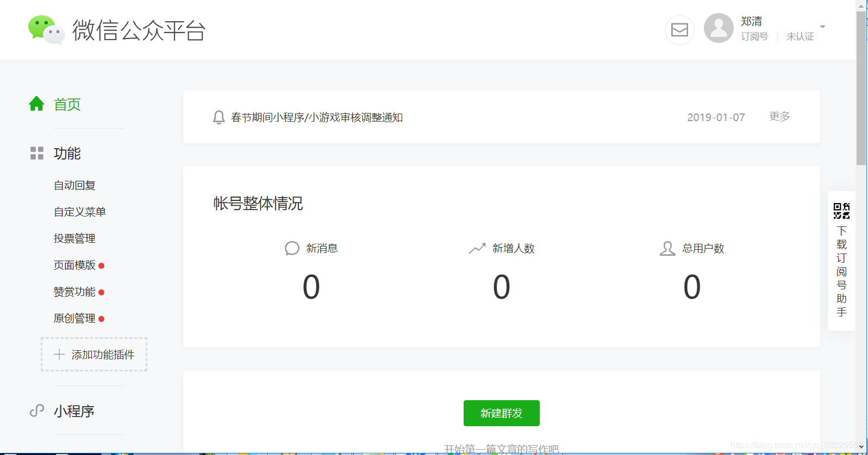Click the user avatar for 郑清

point(719,28)
